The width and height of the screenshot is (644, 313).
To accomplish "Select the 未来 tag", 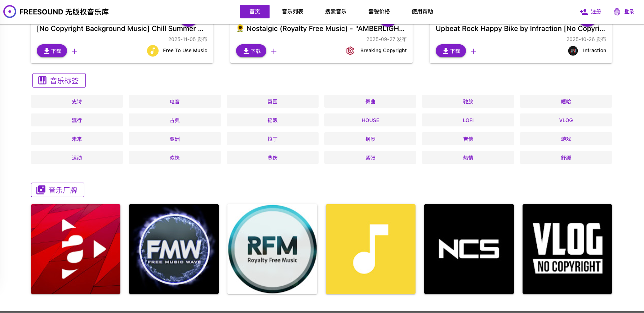I will (x=77, y=139).
